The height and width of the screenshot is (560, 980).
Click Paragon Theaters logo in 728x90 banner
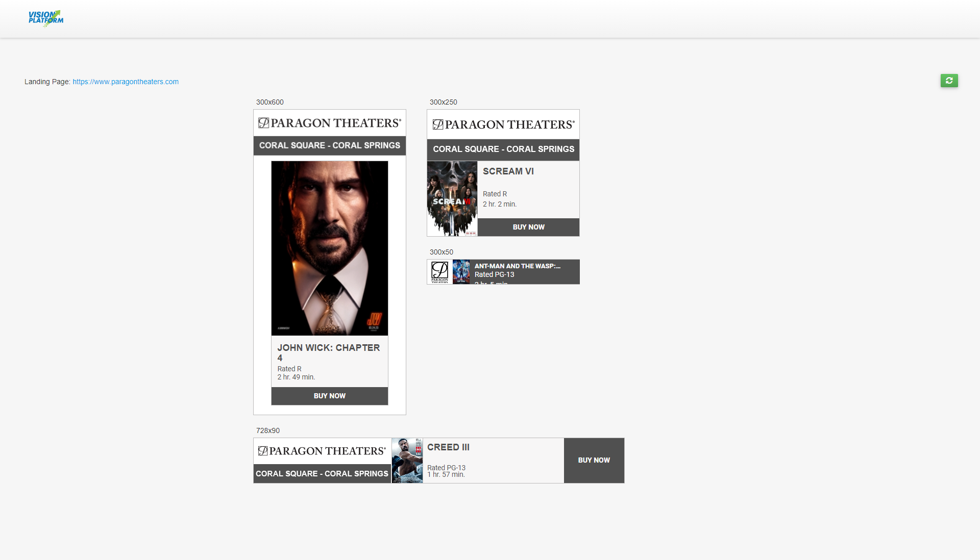[x=322, y=451]
